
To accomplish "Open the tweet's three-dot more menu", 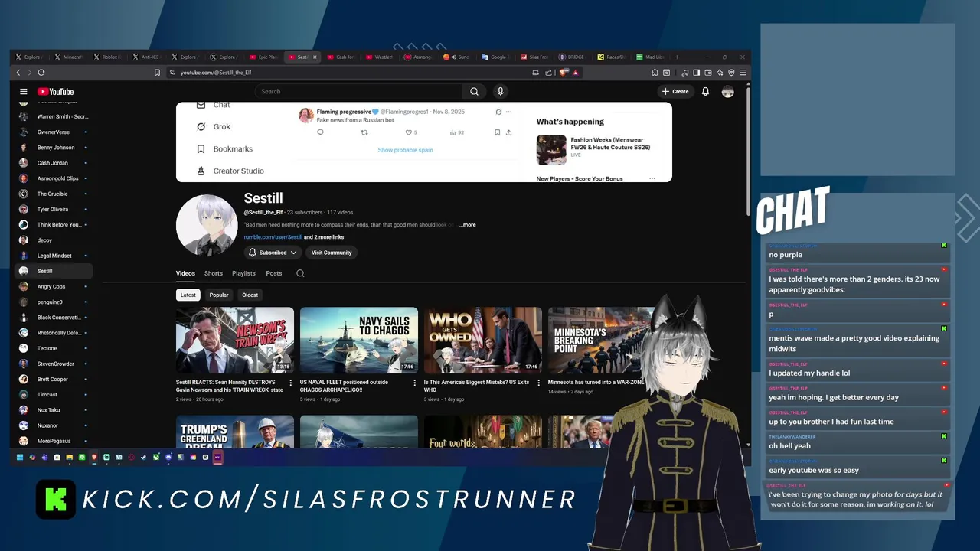I will tap(508, 112).
